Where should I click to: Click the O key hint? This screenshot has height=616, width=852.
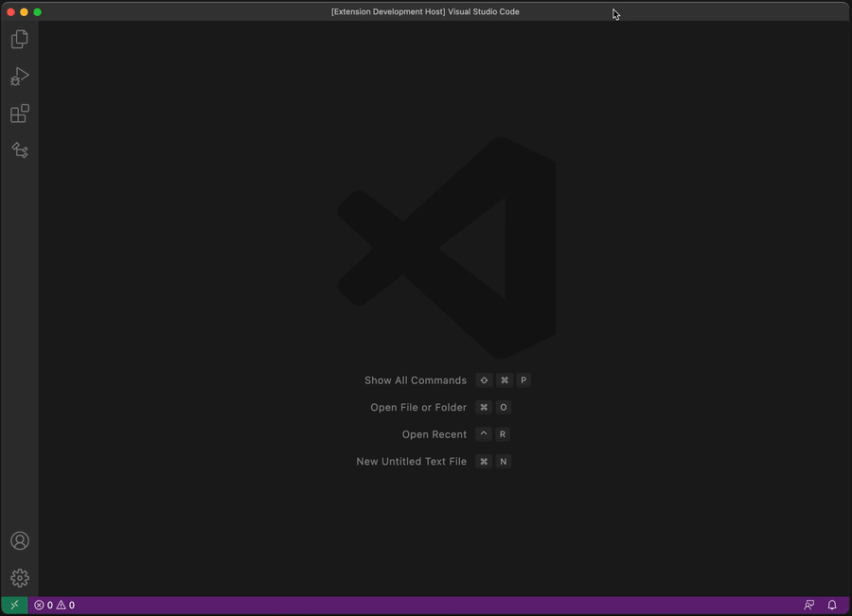point(504,408)
